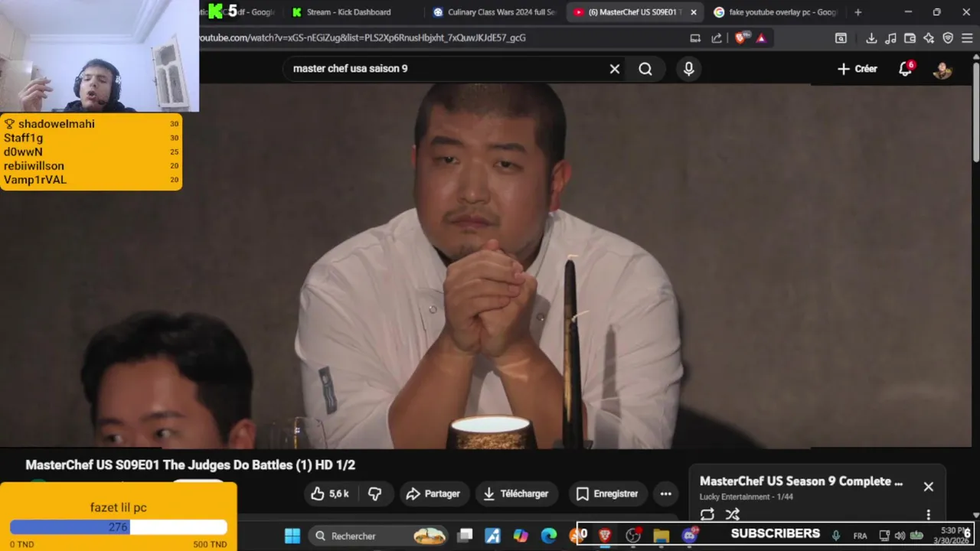
Task: Click the fazet lil pc goal progress bar
Action: tap(119, 527)
